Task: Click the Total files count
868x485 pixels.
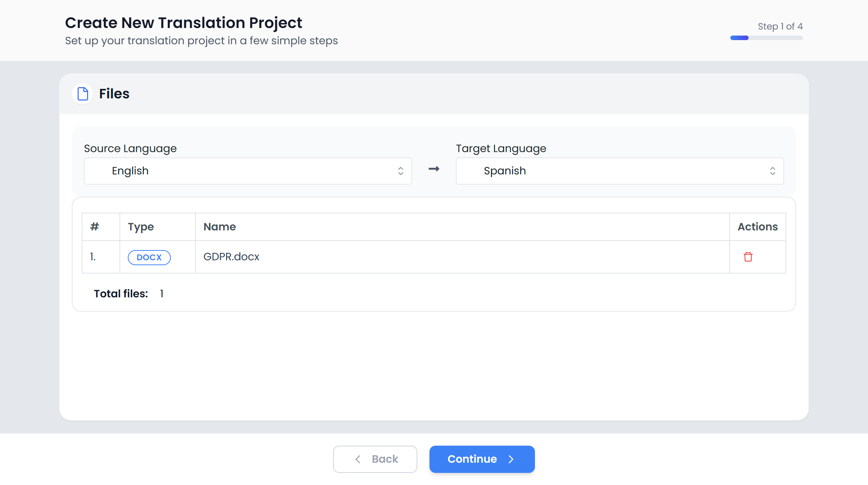Action: (x=162, y=293)
